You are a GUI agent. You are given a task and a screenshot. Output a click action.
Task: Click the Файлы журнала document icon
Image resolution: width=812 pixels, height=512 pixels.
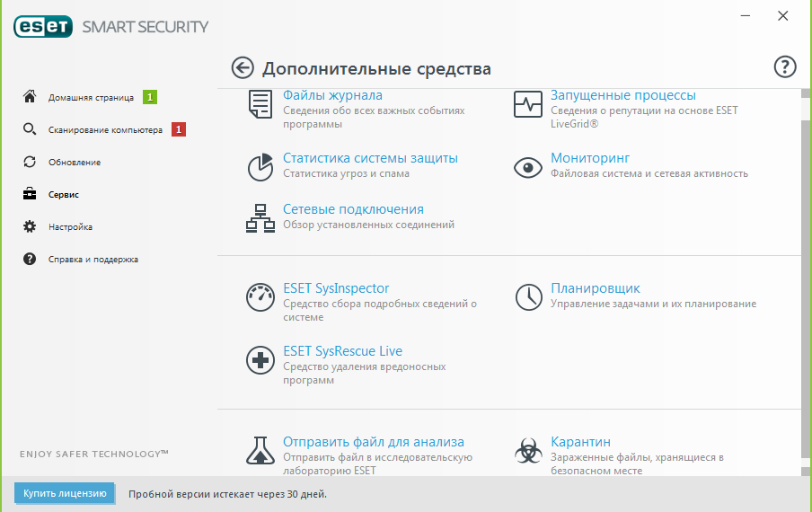coord(260,104)
